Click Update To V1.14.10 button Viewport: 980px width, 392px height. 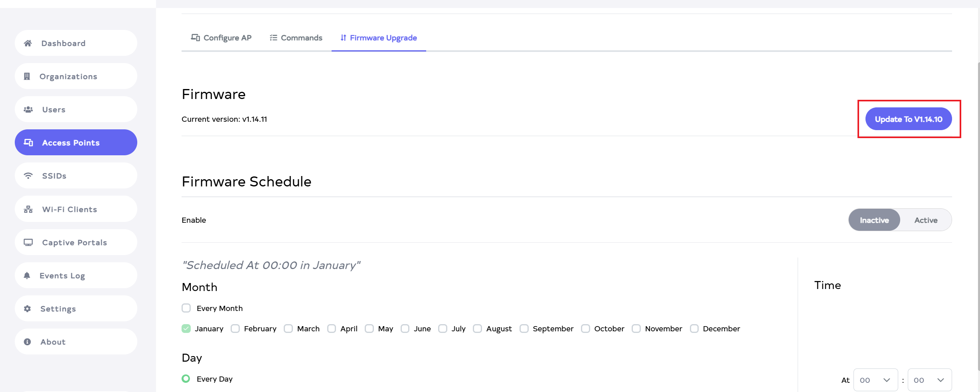(x=908, y=119)
